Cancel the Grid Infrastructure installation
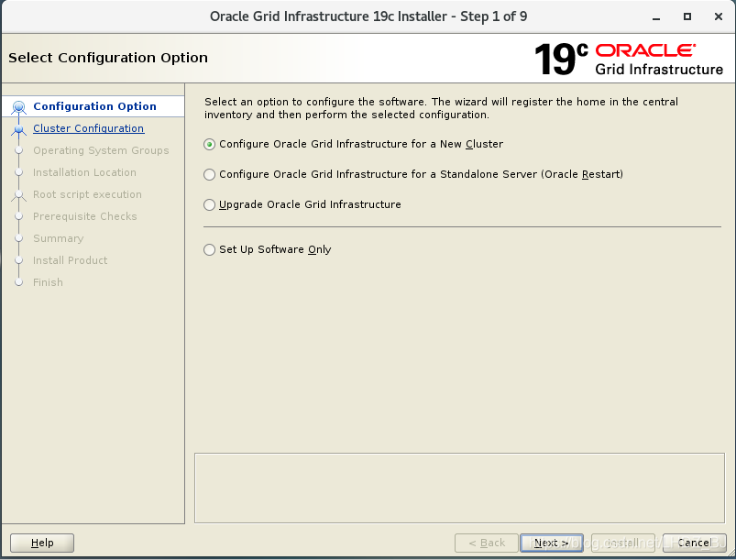The height and width of the screenshot is (560, 736). click(694, 543)
